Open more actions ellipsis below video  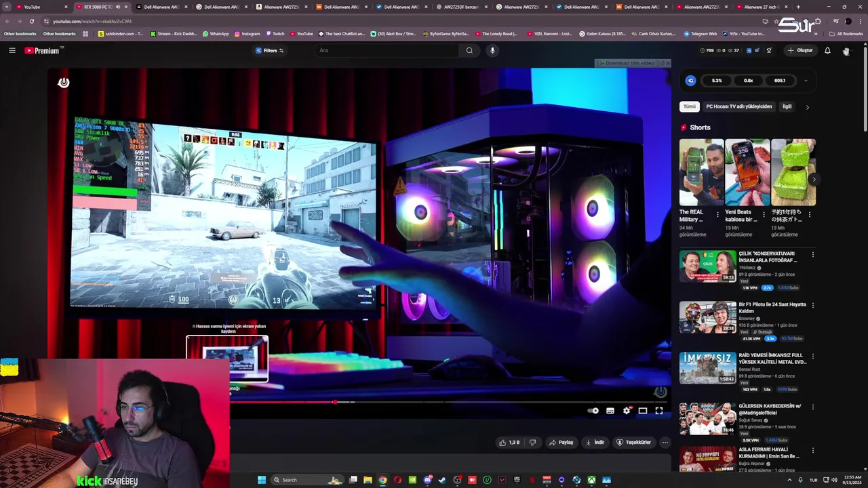pyautogui.click(x=665, y=443)
